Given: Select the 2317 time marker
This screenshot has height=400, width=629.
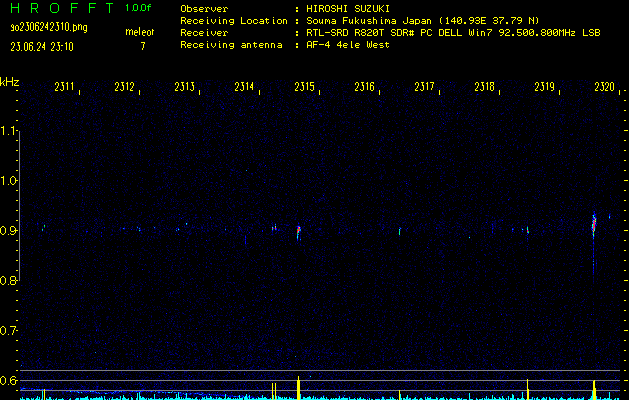Looking at the screenshot, I should pyautogui.click(x=424, y=88).
